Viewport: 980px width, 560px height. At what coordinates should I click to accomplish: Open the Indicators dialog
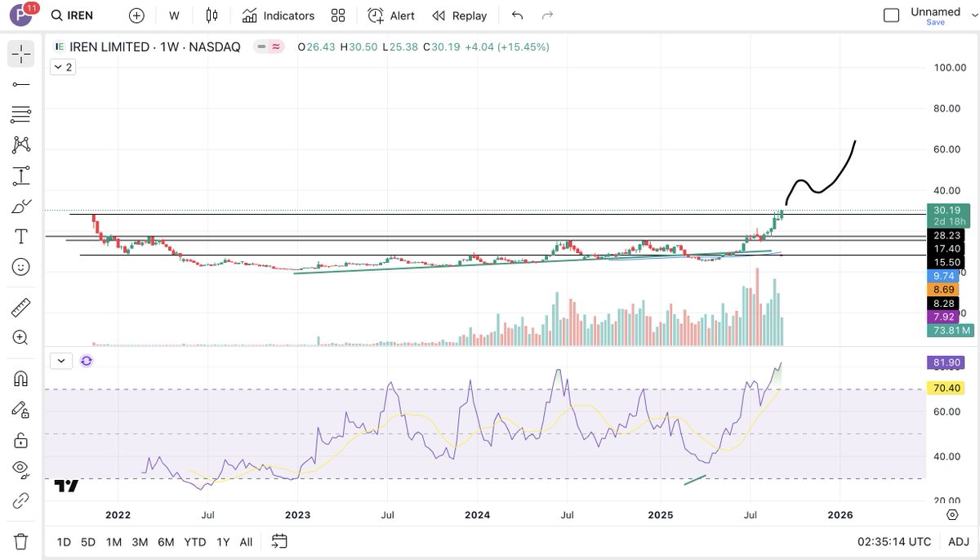point(278,16)
